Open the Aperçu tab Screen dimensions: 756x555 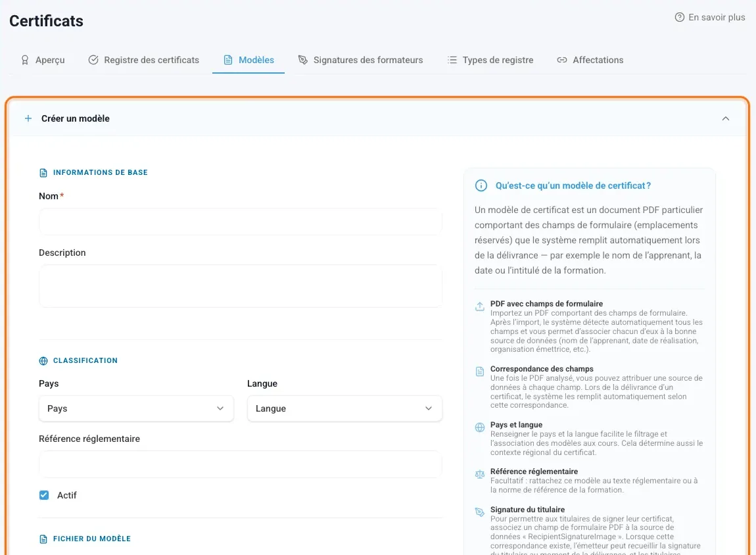point(43,60)
